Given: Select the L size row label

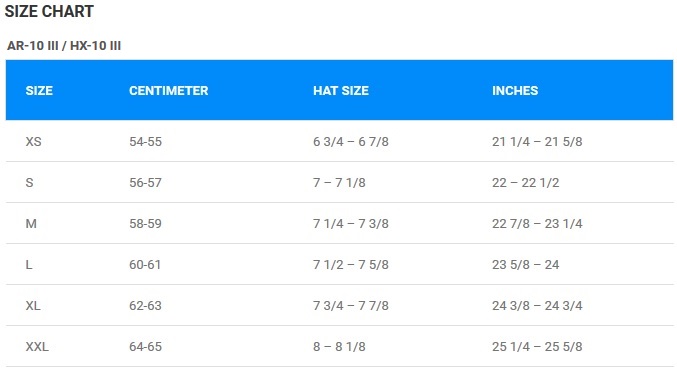Looking at the screenshot, I should click(29, 265).
